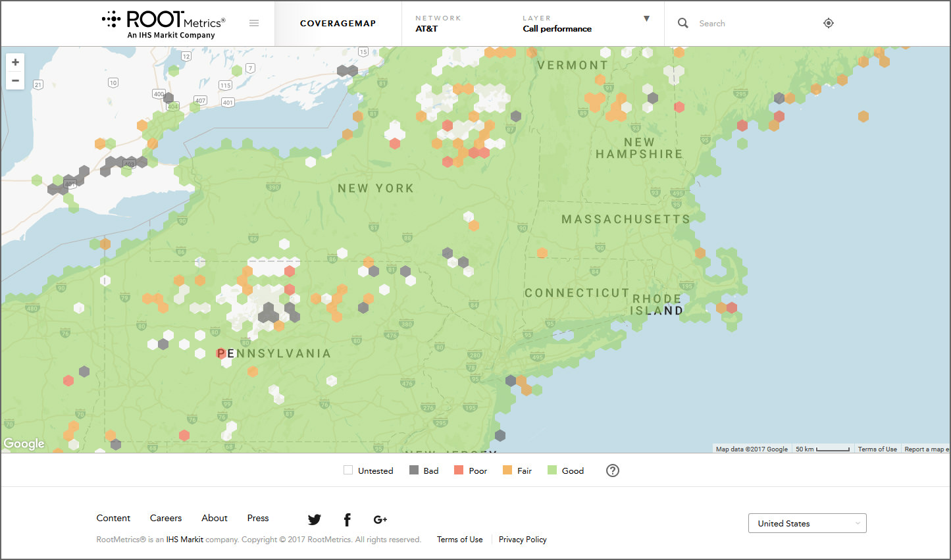Viewport: 951px width, 560px height.
Task: Open the IHS Markit link in footer
Action: 185,540
